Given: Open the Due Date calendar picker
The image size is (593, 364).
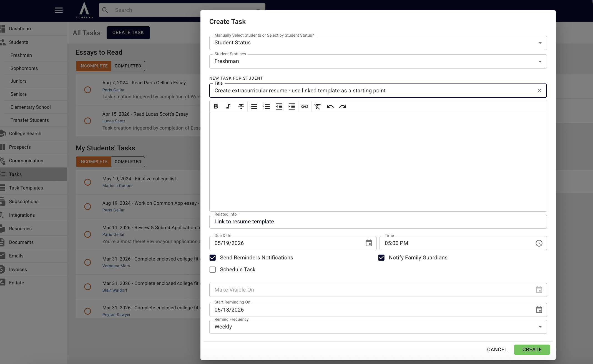Looking at the screenshot, I should (x=369, y=243).
